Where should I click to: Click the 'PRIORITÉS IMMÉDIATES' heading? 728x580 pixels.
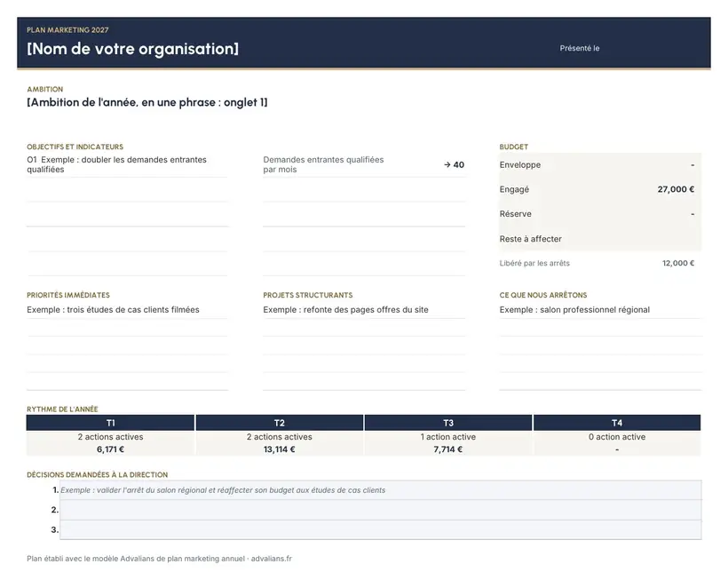68,296
